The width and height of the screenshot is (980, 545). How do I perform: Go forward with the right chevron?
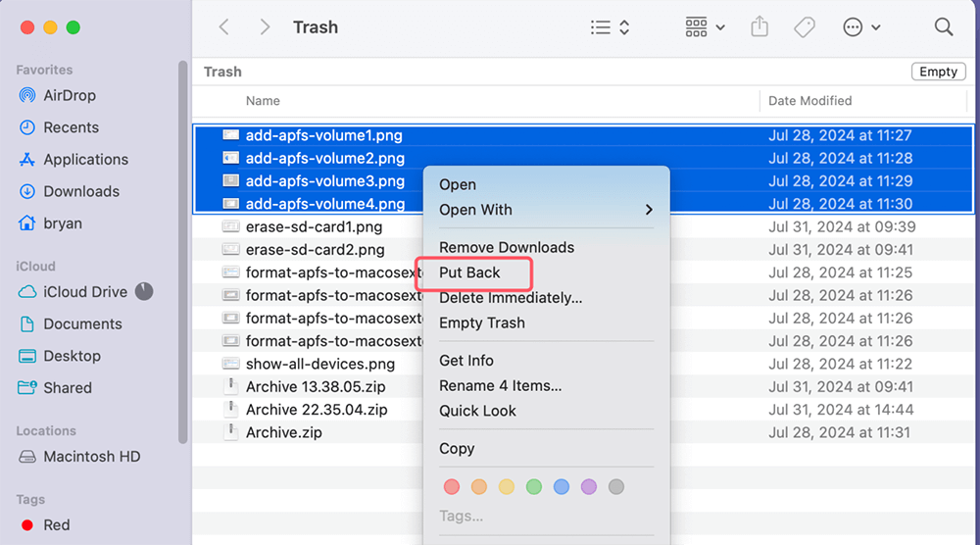click(x=265, y=27)
